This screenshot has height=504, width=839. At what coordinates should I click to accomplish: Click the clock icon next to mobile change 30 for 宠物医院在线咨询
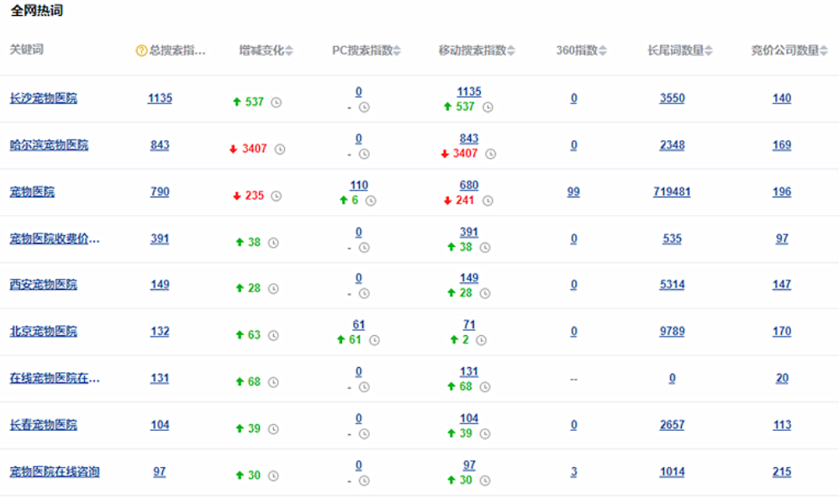(x=485, y=480)
